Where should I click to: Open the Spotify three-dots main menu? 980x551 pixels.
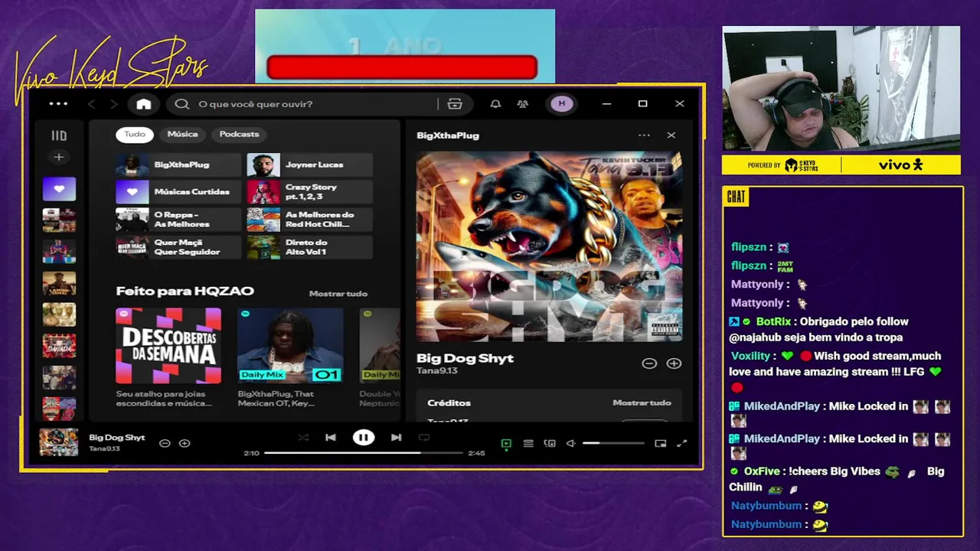click(58, 104)
